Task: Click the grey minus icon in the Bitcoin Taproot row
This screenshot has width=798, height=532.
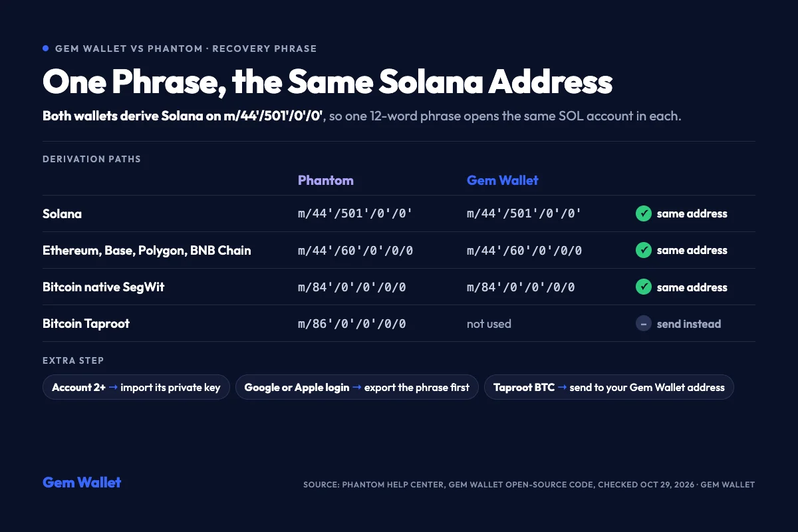Action: (643, 324)
